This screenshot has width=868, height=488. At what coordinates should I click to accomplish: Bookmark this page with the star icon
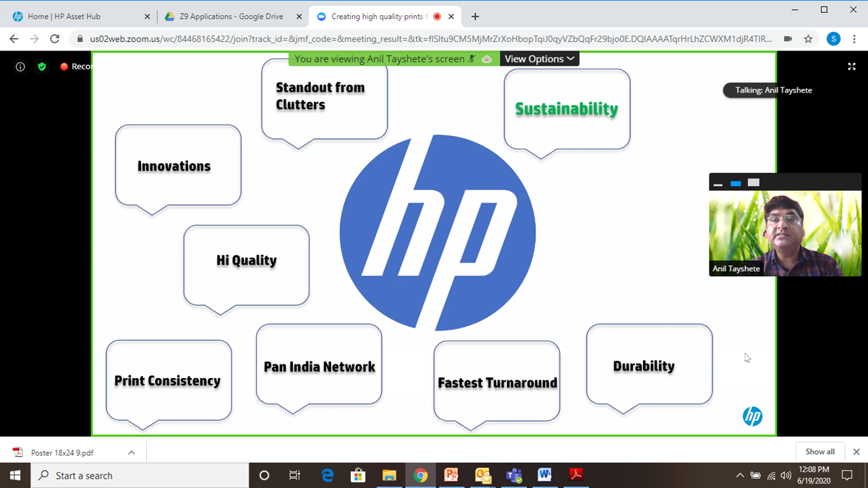pos(809,39)
